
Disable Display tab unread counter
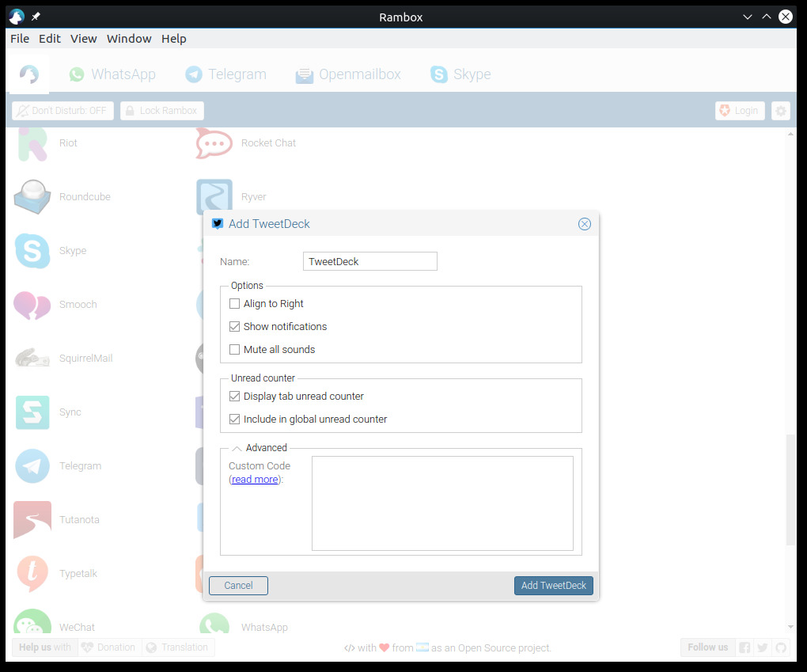[234, 396]
